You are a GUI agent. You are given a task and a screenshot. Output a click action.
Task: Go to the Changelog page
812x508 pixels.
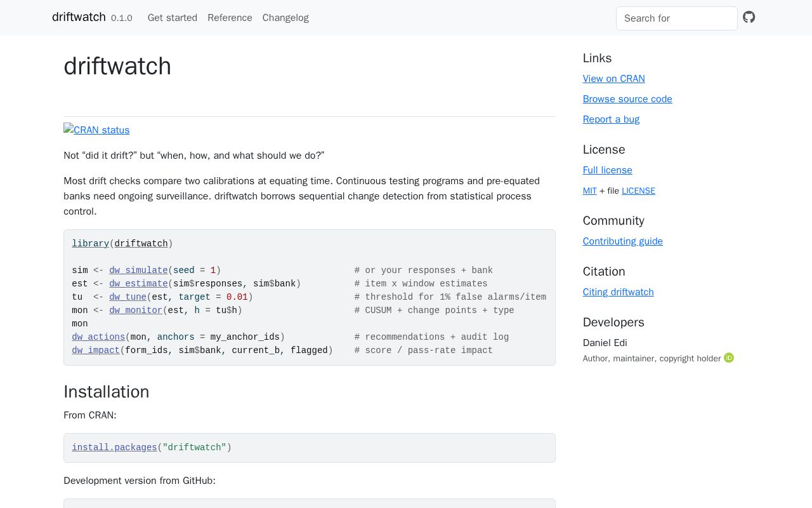pos(285,18)
